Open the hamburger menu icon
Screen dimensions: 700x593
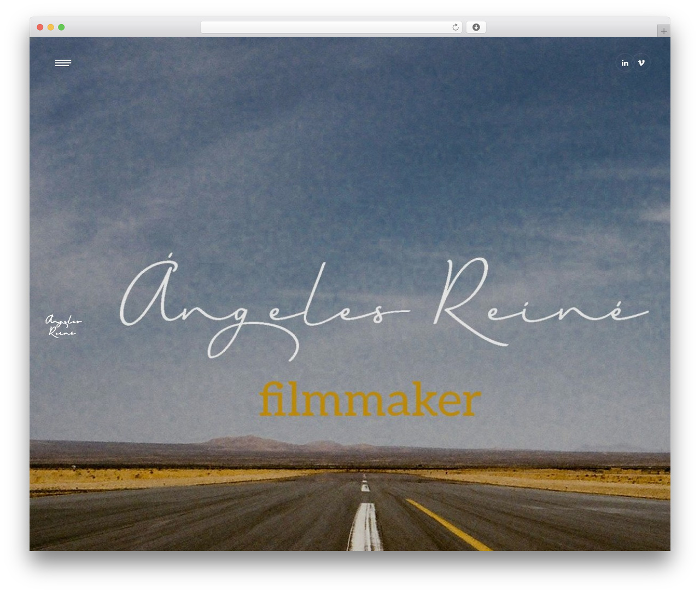pyautogui.click(x=63, y=63)
